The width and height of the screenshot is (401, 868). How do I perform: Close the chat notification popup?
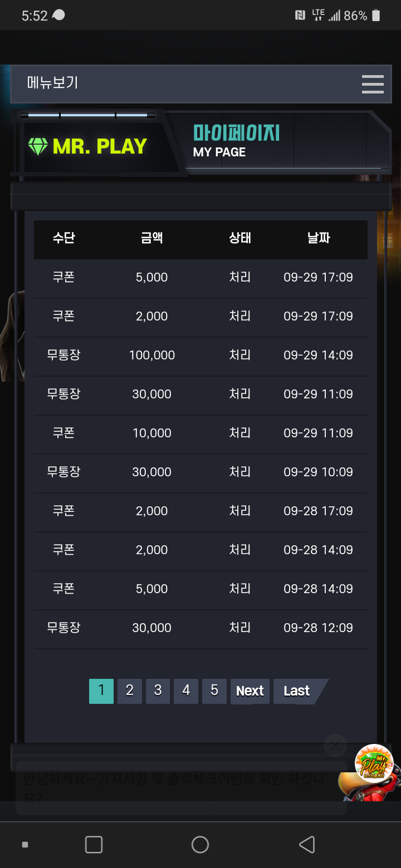coord(335,745)
